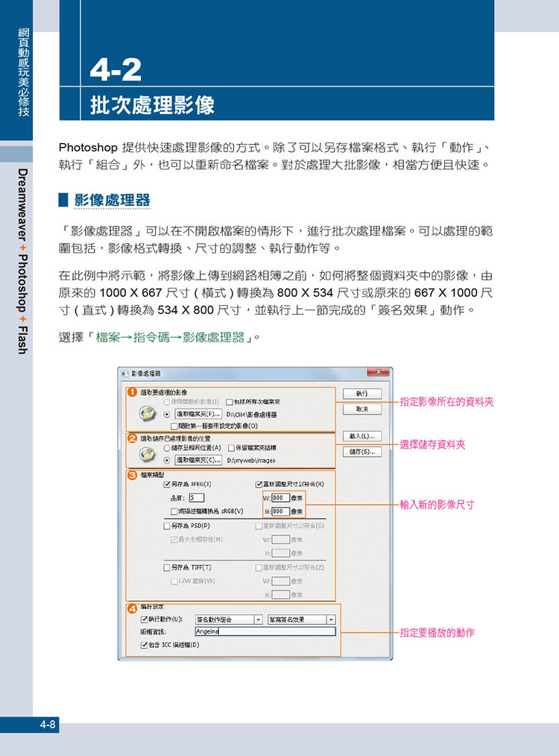Enable the 另存為 PSD(P) checkbox

[x=167, y=526]
